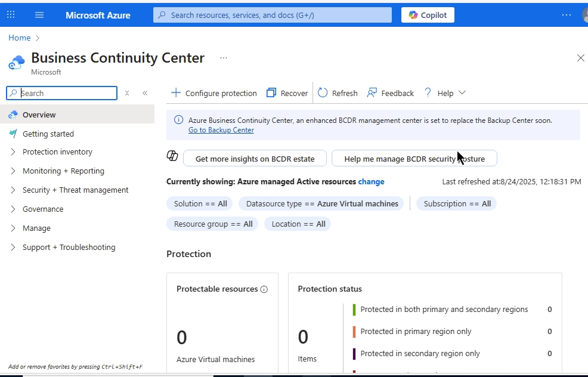This screenshot has height=377, width=588.
Task: Open more options beside Business Continuity Center title
Action: coord(224,58)
